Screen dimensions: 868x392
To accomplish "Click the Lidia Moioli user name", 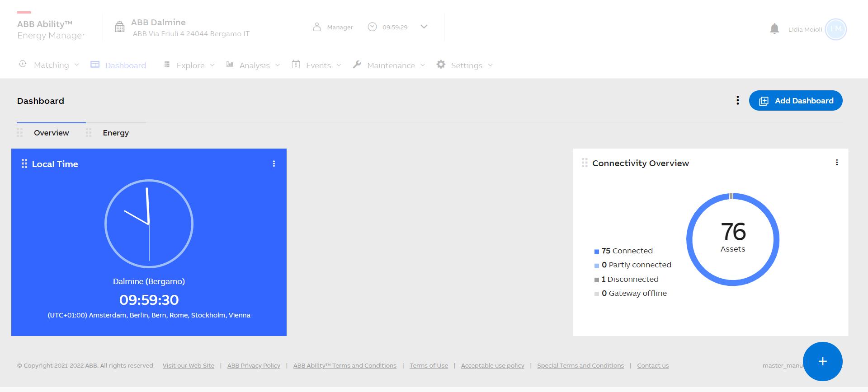I will 805,29.
